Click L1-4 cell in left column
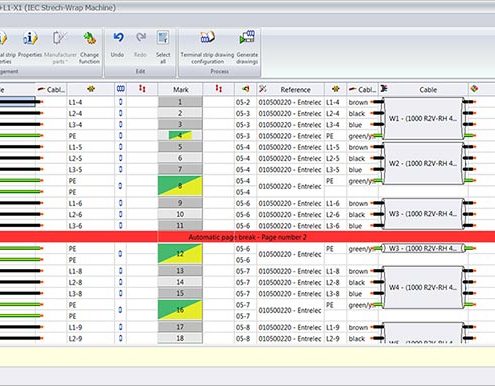 (x=91, y=102)
